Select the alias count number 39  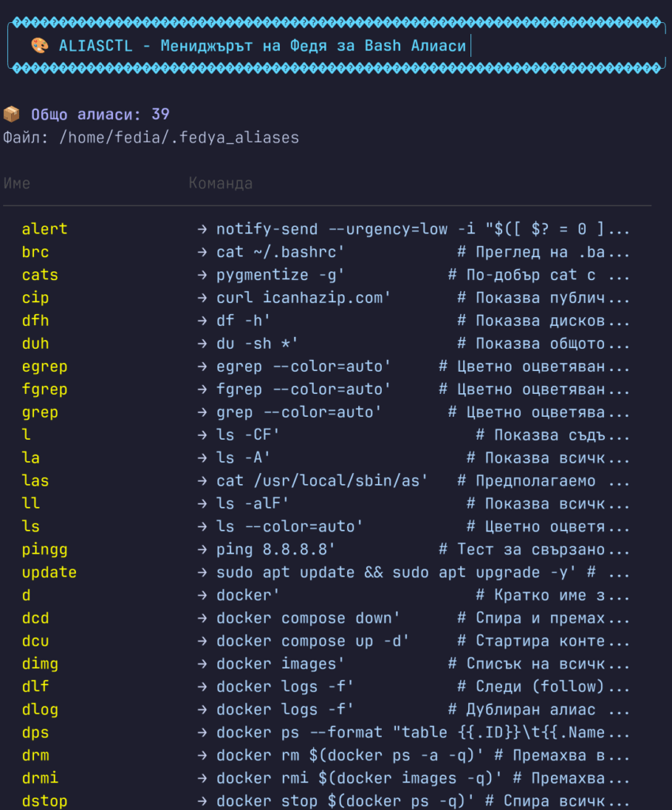pyautogui.click(x=160, y=115)
